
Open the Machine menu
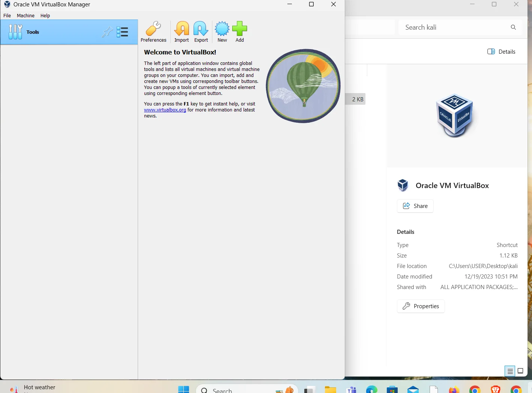(26, 15)
